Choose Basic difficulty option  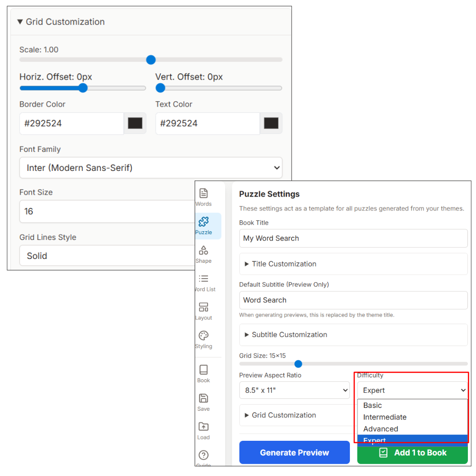tap(372, 406)
